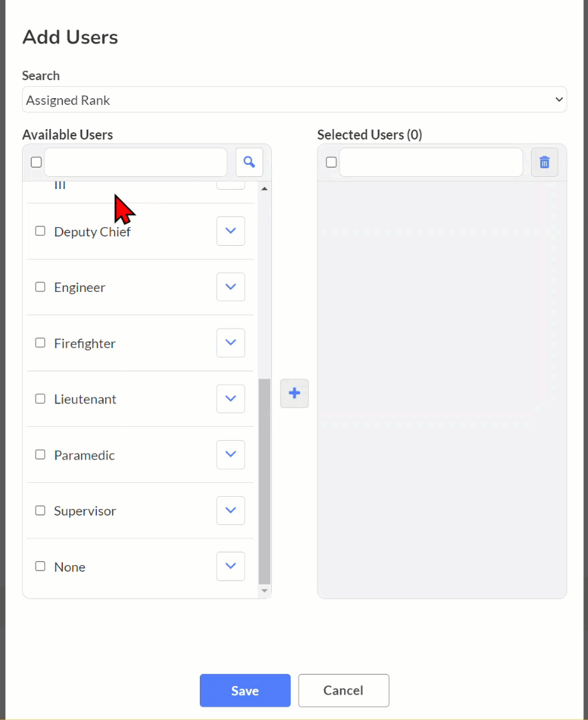Click the Save button
This screenshot has height=720, width=588.
click(x=245, y=691)
